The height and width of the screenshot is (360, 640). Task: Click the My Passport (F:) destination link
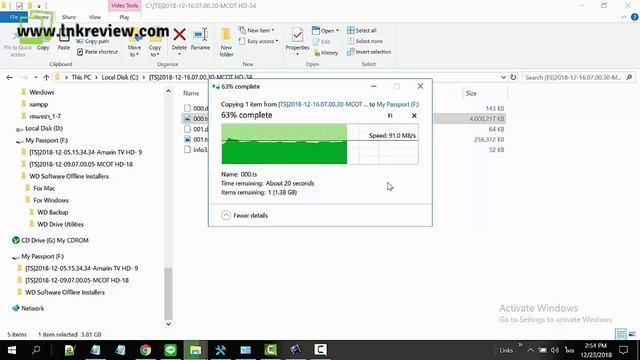click(398, 104)
